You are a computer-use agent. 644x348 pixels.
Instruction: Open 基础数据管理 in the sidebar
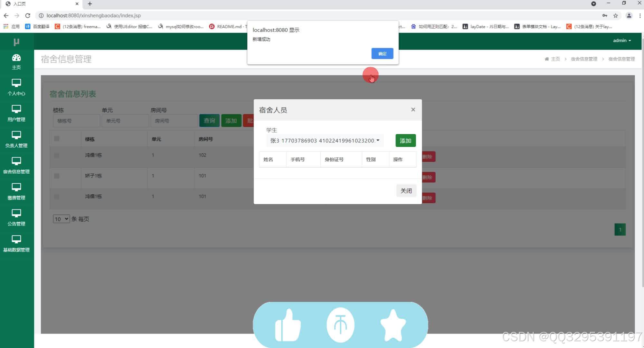click(16, 244)
